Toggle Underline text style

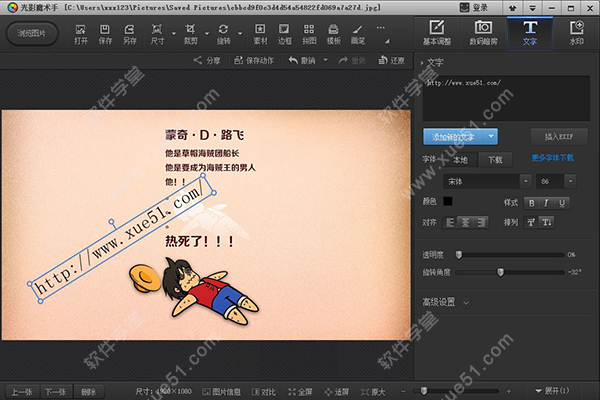562,203
